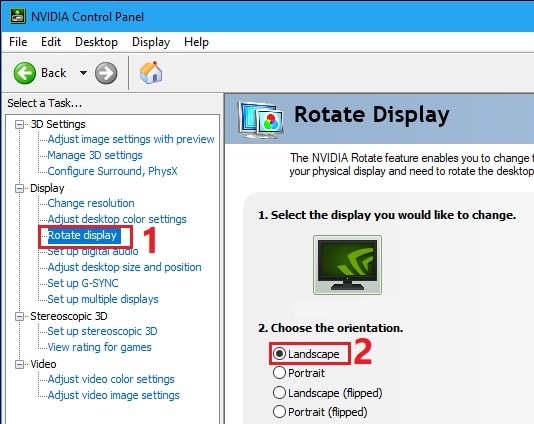Open the Display menu
534x424 pixels.
[x=151, y=42]
